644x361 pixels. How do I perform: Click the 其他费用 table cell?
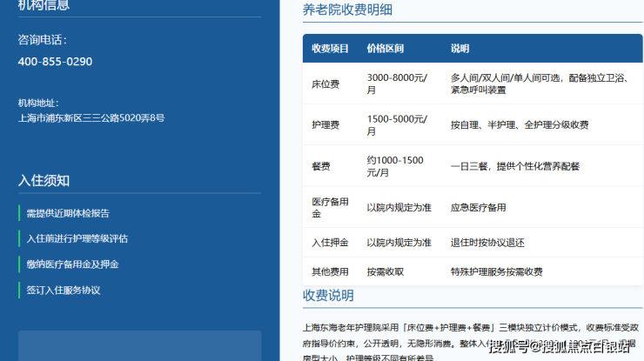pos(330,272)
